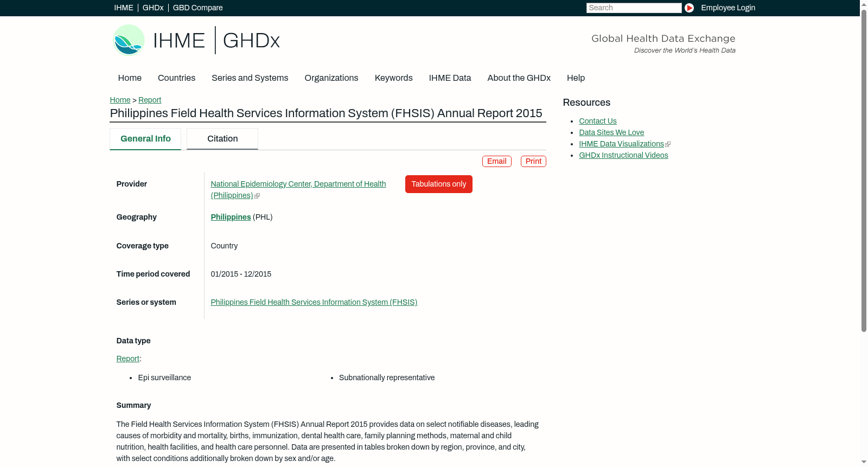This screenshot has height=467, width=868.
Task: Click 'Subnationally representative' list item
Action: click(x=387, y=378)
